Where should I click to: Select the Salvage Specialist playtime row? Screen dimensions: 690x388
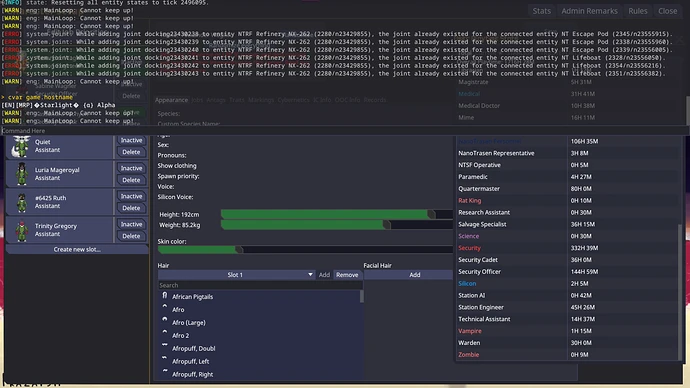(568, 224)
